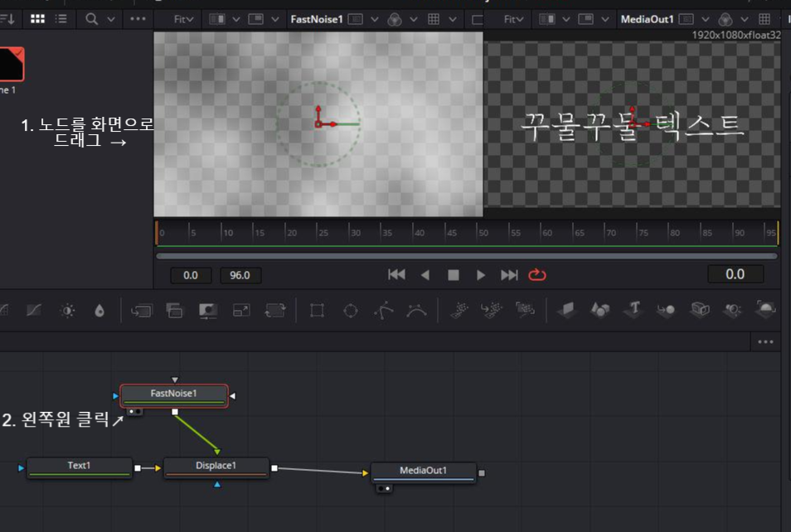Viewport: 791px width, 532px height.
Task: Add a Merge node from toolbar
Action: [141, 311]
